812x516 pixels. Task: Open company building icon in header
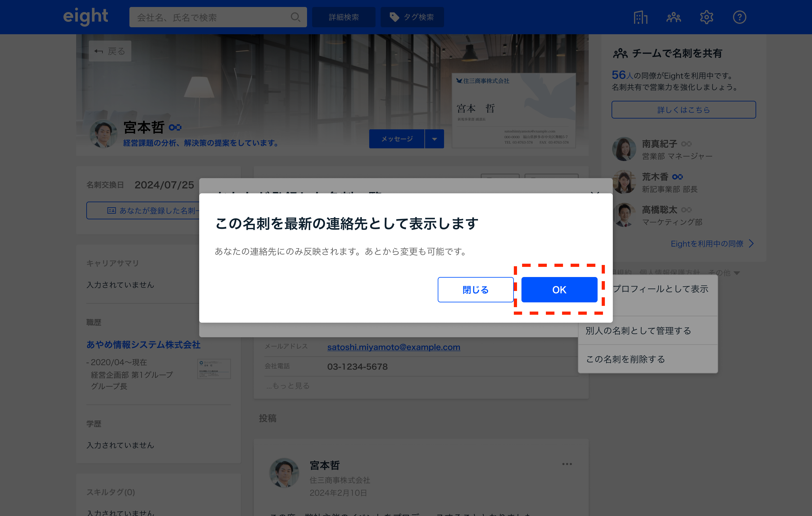(640, 17)
